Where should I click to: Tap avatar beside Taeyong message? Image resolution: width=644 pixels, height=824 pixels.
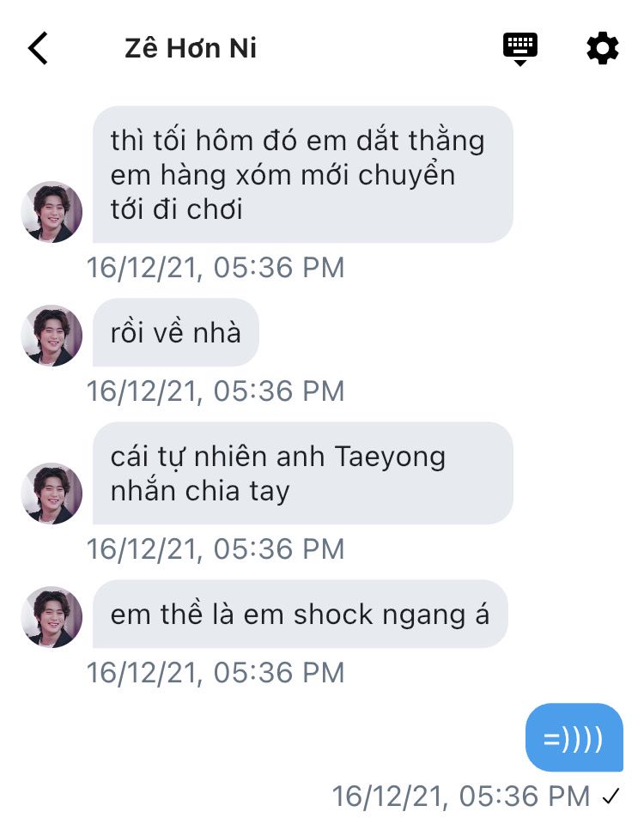52,493
